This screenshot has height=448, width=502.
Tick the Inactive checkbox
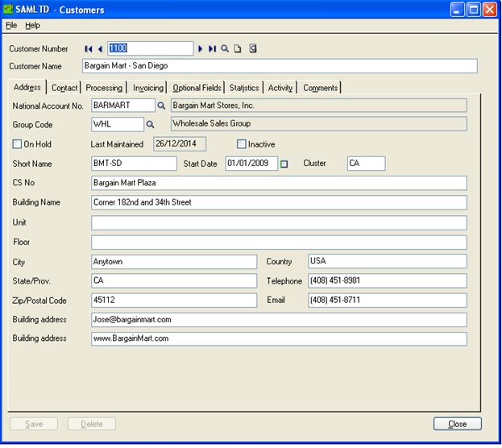pyautogui.click(x=242, y=144)
